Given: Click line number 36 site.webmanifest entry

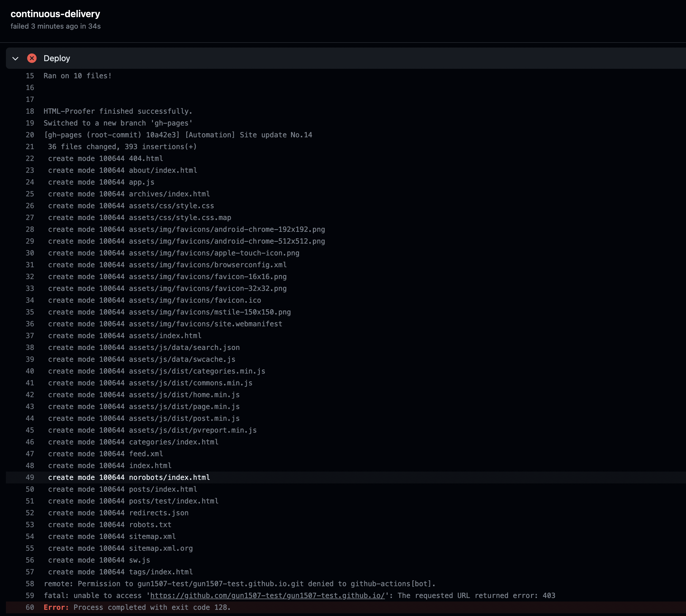Looking at the screenshot, I should click(x=30, y=324).
